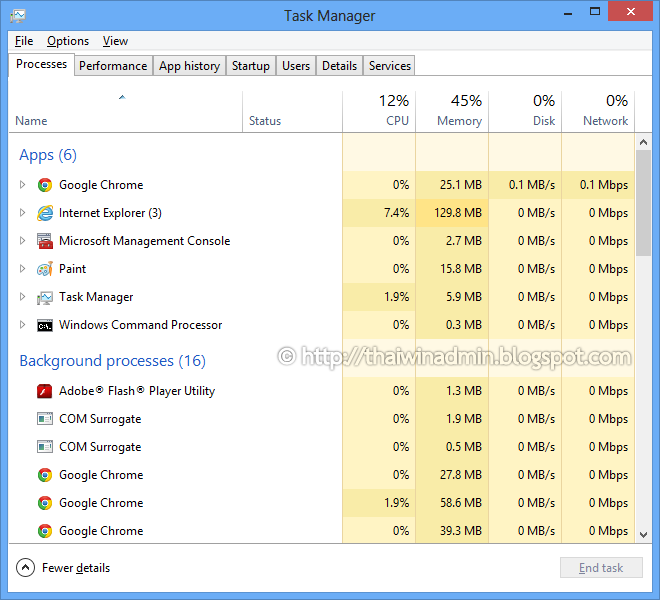Switch to the Performance tab

click(113, 66)
